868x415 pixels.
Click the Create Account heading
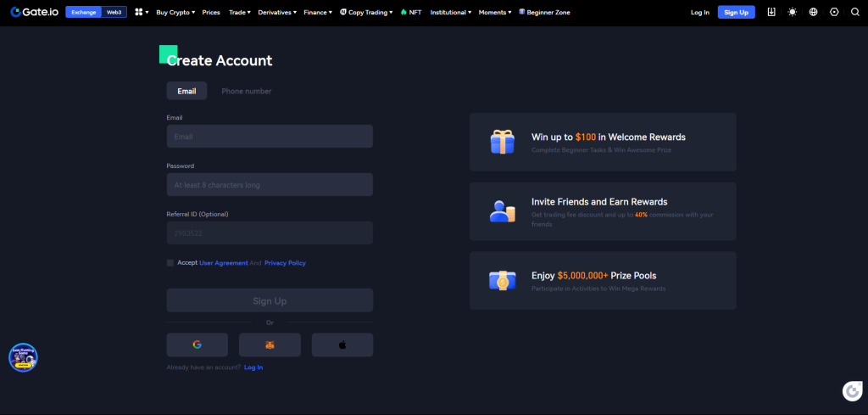220,60
